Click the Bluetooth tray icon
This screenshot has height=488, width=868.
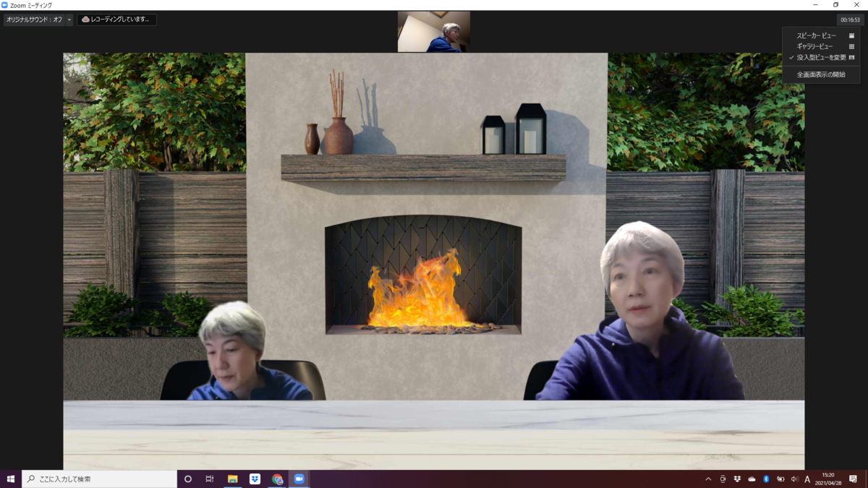pos(766,479)
